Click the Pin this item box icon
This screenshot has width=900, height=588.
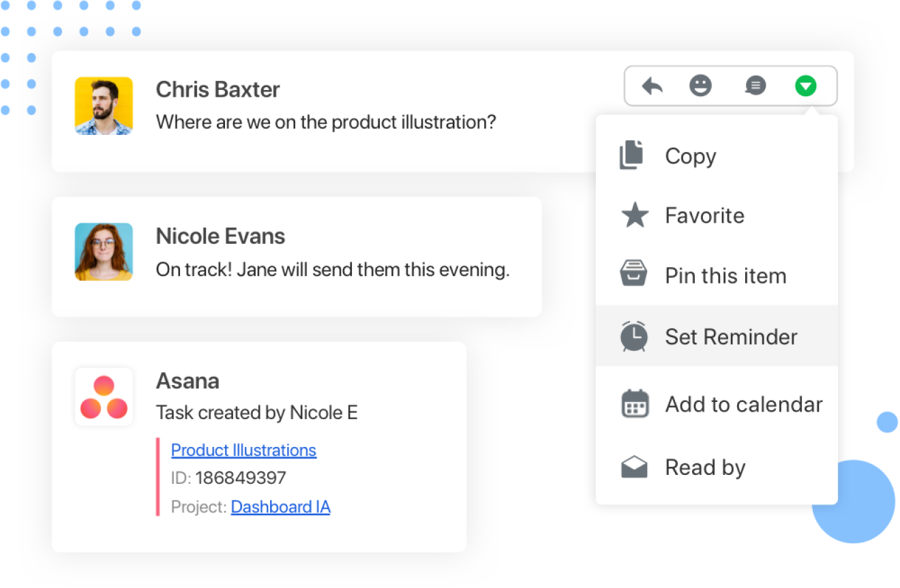coord(633,275)
